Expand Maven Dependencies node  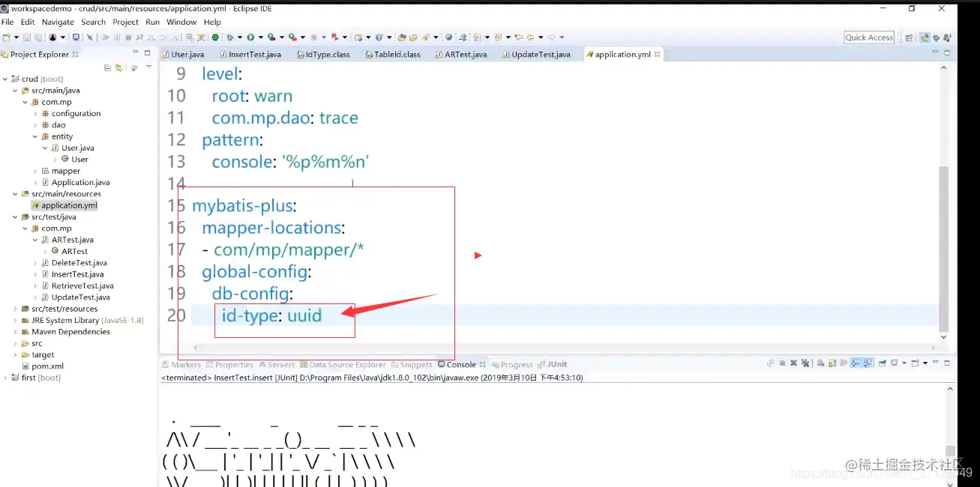click(15, 332)
